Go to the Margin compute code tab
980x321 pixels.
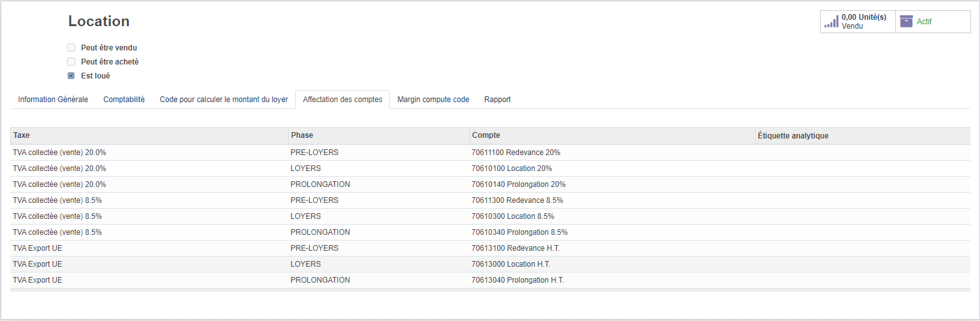433,100
